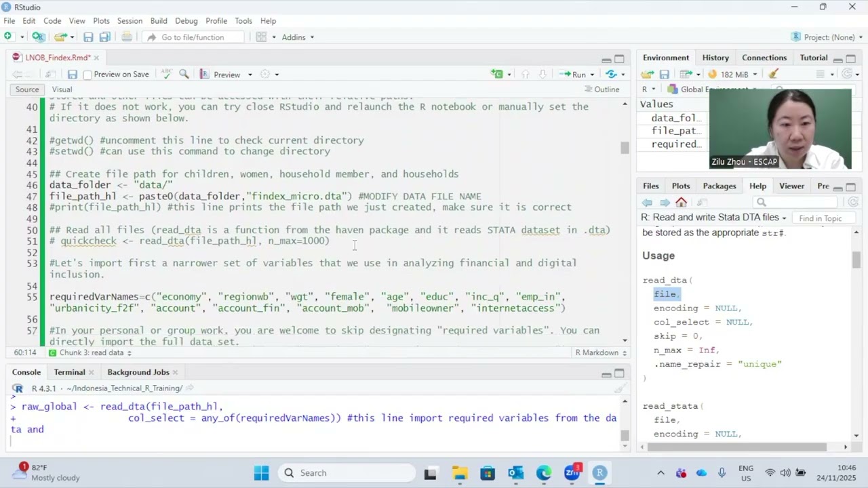Open the Session menu

pos(130,21)
